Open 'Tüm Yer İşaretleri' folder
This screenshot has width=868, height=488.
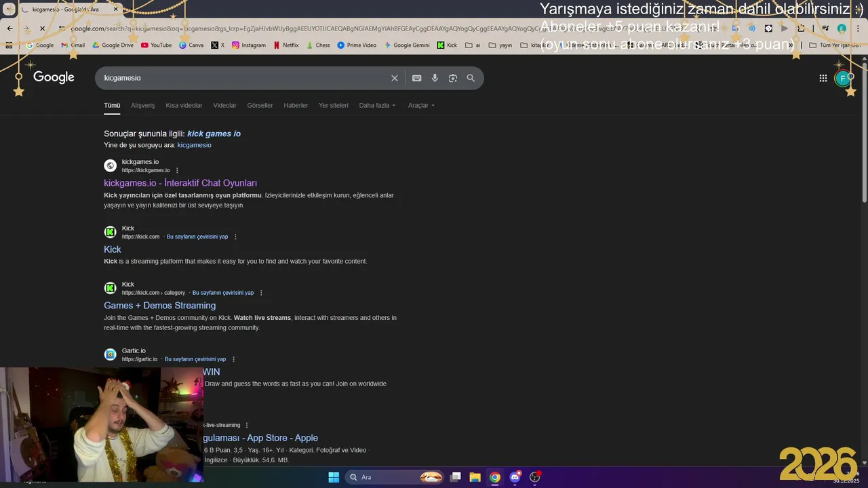tap(836, 45)
